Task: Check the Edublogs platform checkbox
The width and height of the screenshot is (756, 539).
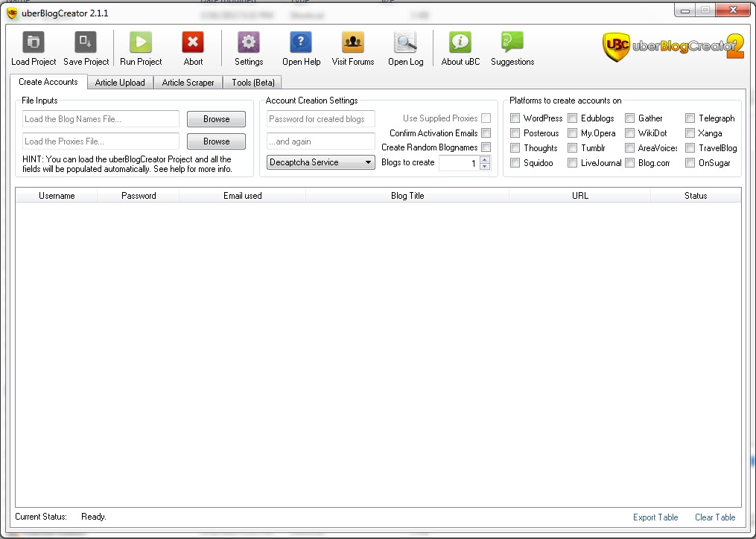Action: pyautogui.click(x=572, y=118)
